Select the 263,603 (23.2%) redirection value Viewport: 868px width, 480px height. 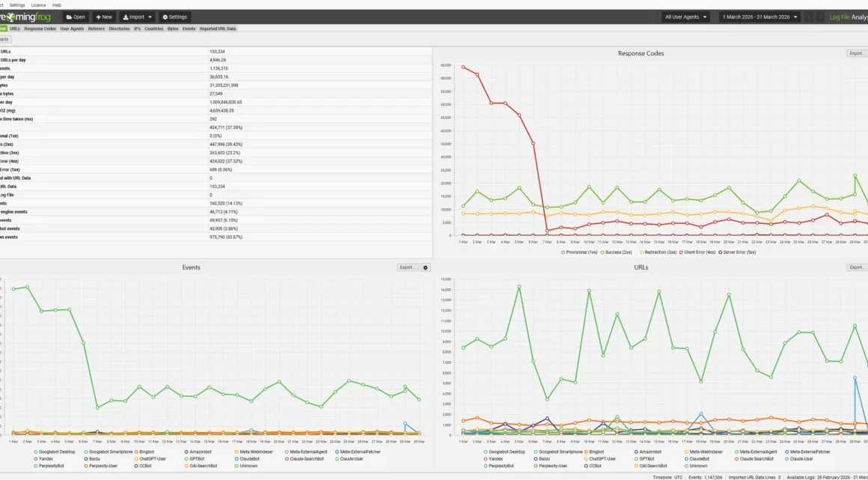[x=224, y=153]
